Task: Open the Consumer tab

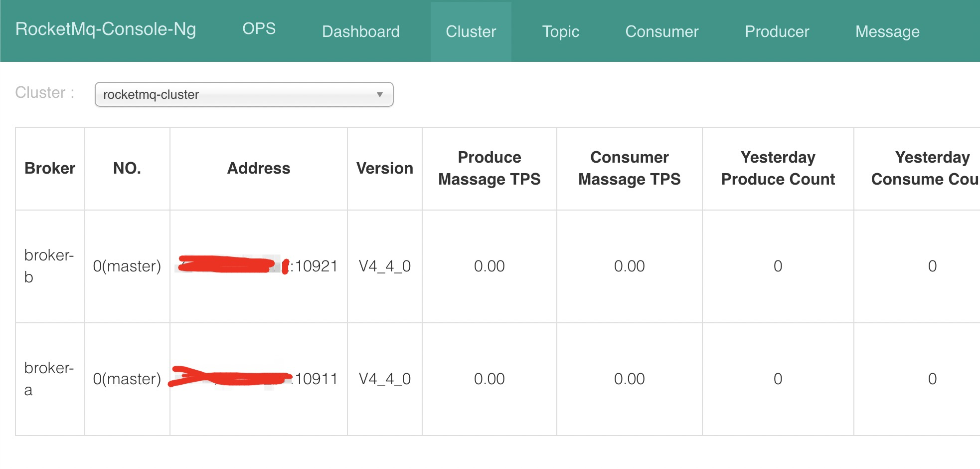Action: click(661, 31)
